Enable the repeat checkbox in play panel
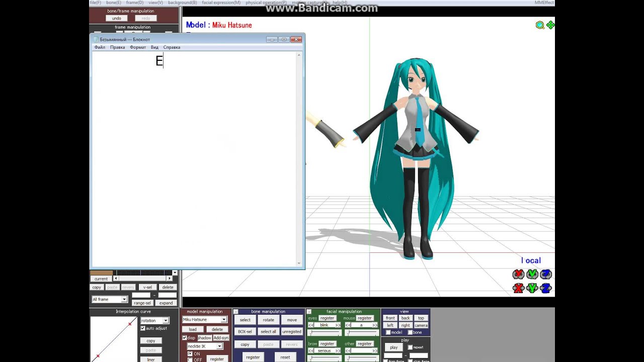Viewport: 644px width, 362px height. [410, 347]
